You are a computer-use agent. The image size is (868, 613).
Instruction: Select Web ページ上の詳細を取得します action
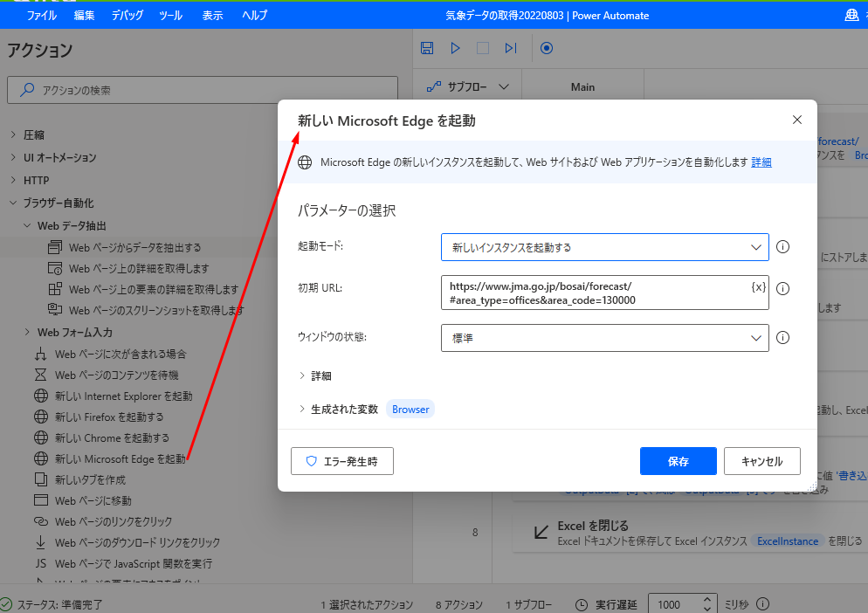[x=129, y=269]
